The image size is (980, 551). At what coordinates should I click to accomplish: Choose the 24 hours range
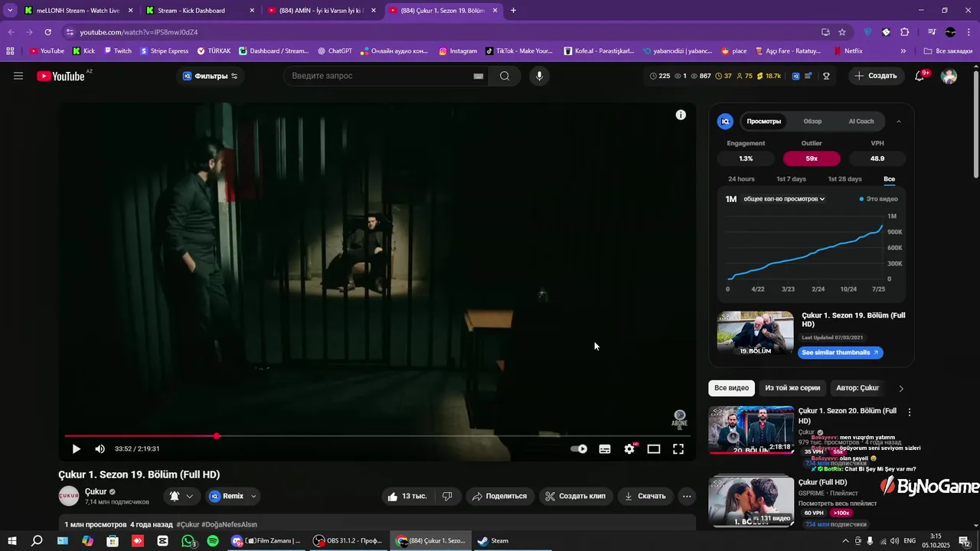click(x=741, y=179)
